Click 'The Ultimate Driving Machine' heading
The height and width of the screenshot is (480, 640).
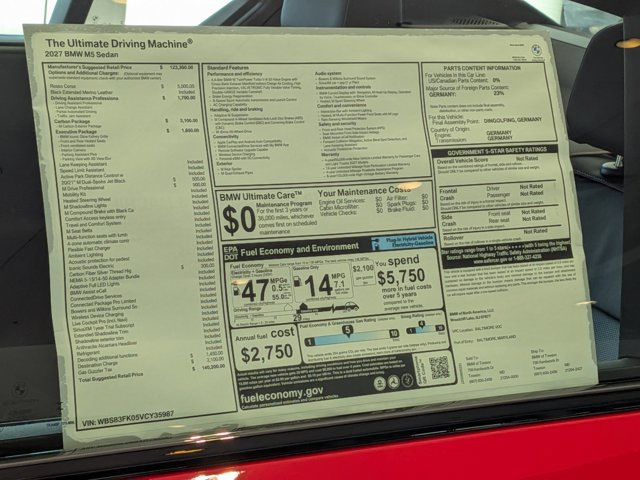click(119, 43)
